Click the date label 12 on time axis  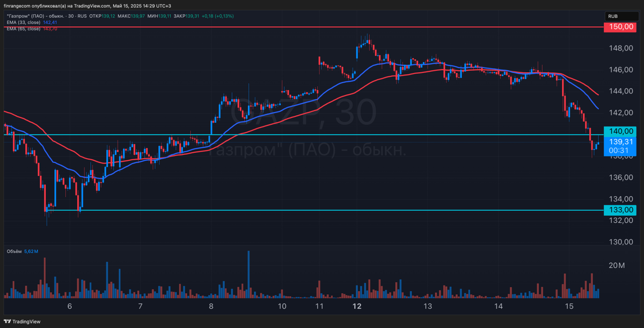(356, 306)
